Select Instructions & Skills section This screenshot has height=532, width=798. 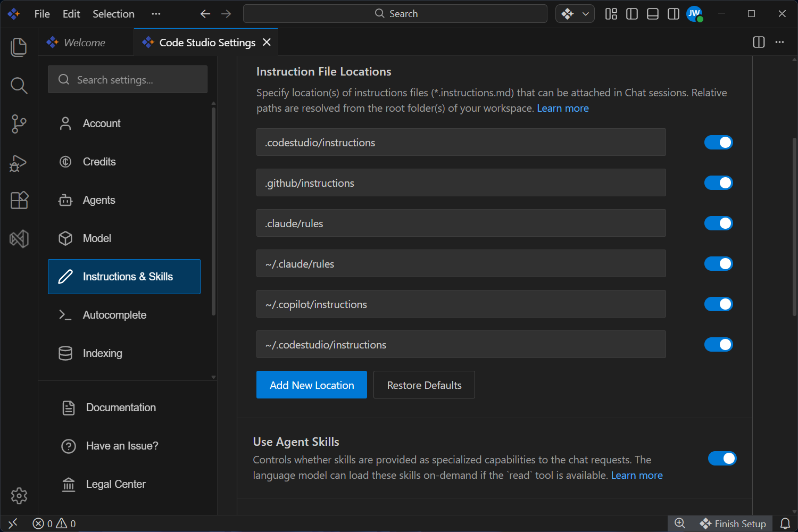pyautogui.click(x=124, y=277)
